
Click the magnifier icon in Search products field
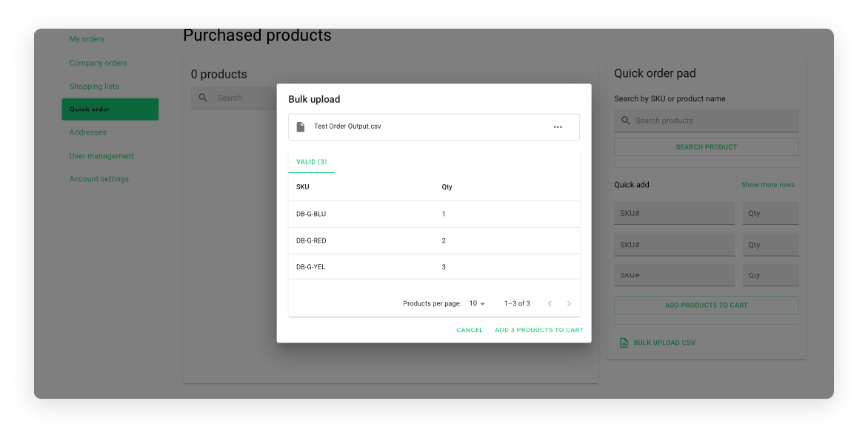click(626, 121)
